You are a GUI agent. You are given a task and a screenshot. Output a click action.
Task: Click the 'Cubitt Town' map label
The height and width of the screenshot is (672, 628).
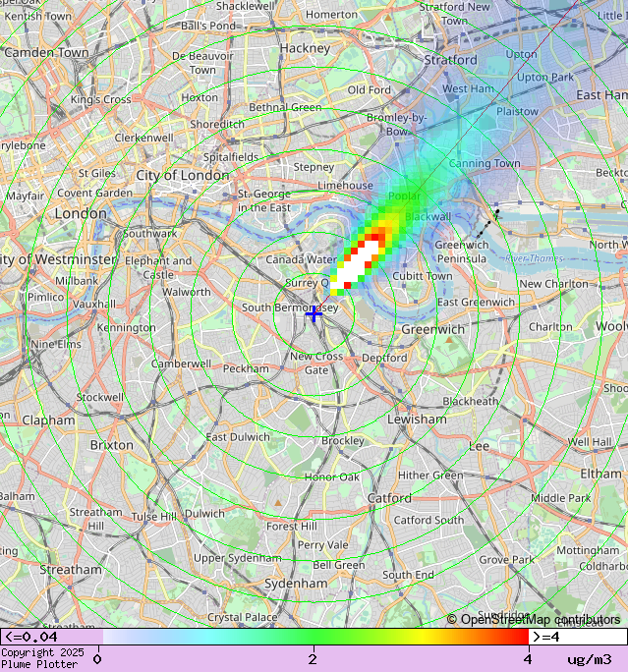point(423,276)
